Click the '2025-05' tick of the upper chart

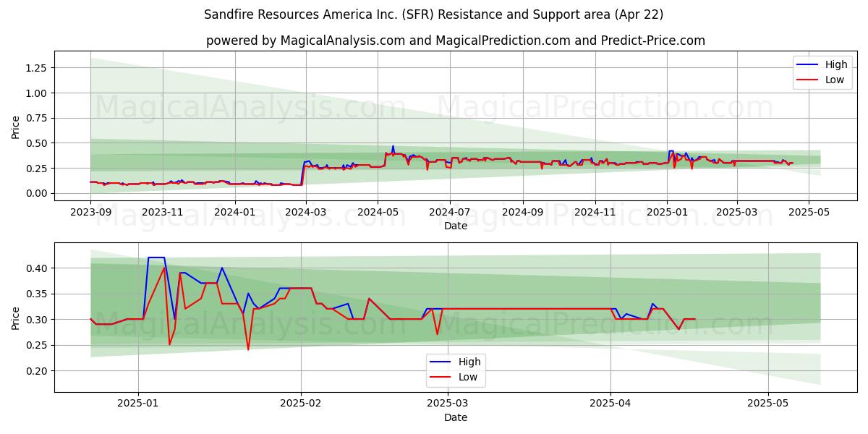(809, 213)
